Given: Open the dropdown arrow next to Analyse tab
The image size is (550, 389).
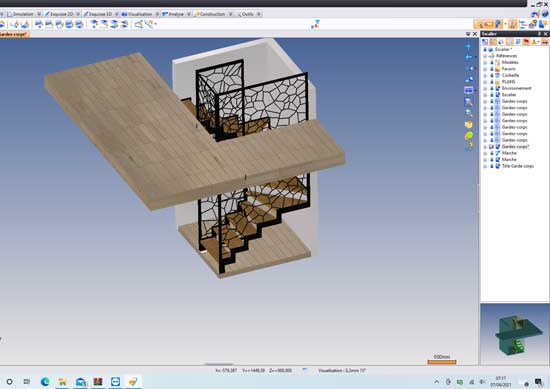Looking at the screenshot, I should coord(189,14).
